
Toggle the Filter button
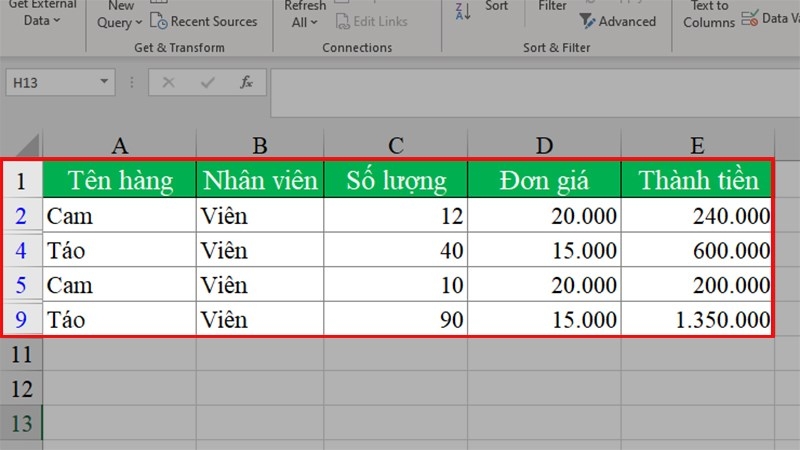pyautogui.click(x=552, y=6)
